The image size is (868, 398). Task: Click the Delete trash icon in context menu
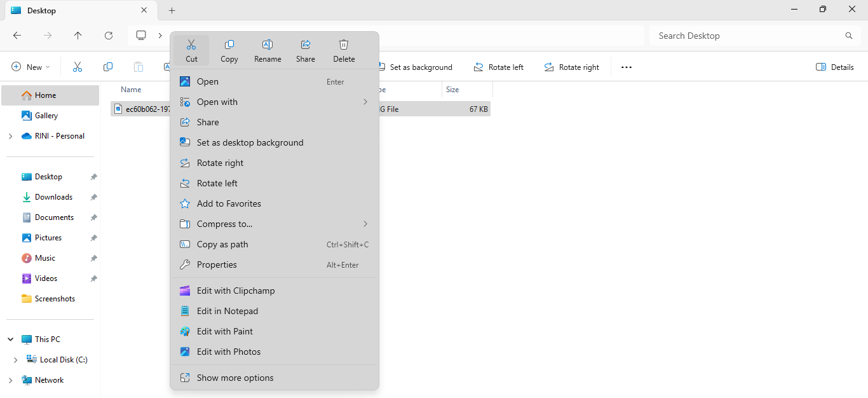pos(344,45)
